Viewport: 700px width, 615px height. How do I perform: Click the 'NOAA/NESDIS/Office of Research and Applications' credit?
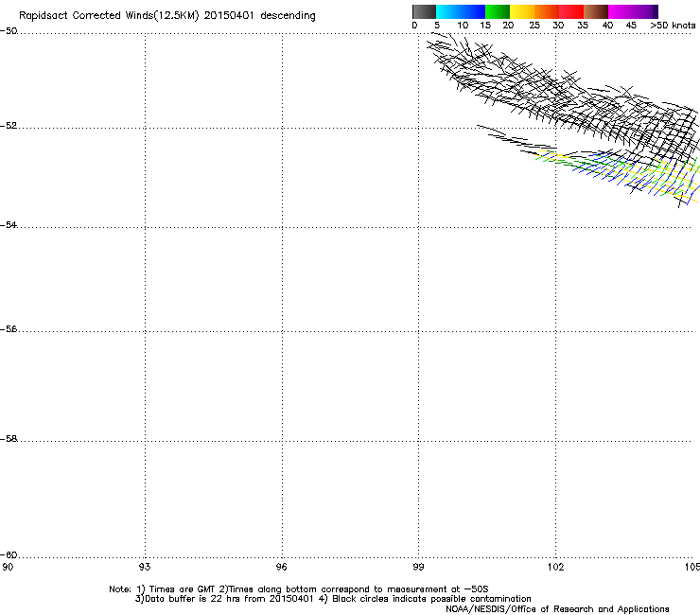(x=557, y=609)
